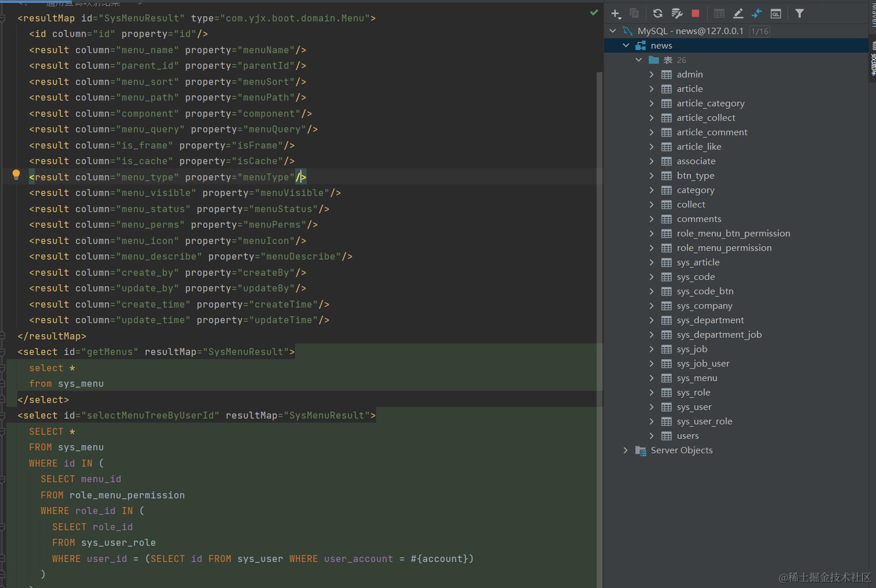This screenshot has height=588, width=876.
Task: Click the Edit Source pencil icon
Action: [x=738, y=13]
